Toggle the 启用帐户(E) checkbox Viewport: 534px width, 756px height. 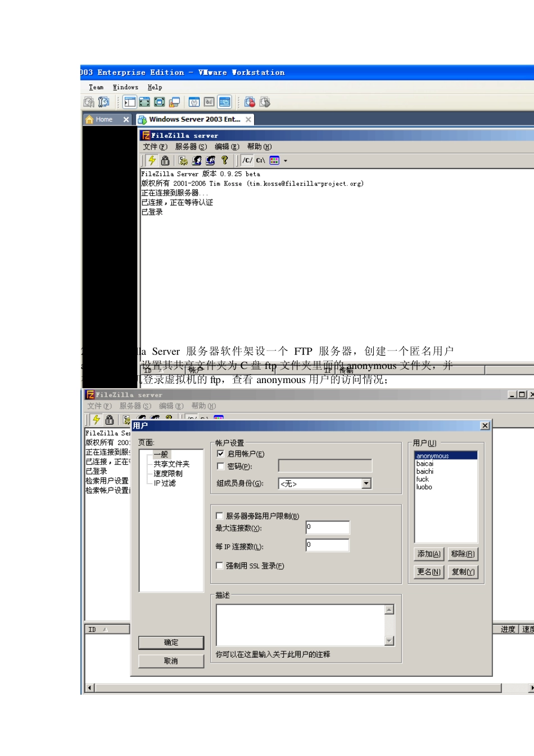[x=220, y=453]
